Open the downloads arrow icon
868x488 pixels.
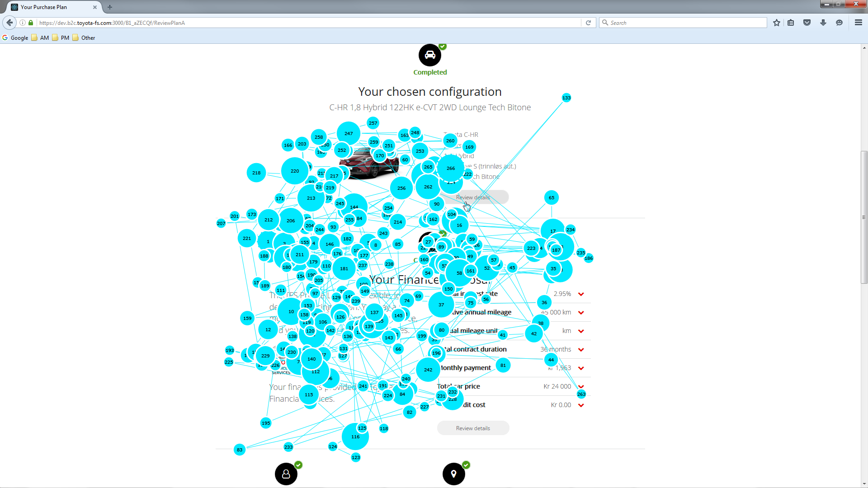click(x=823, y=23)
